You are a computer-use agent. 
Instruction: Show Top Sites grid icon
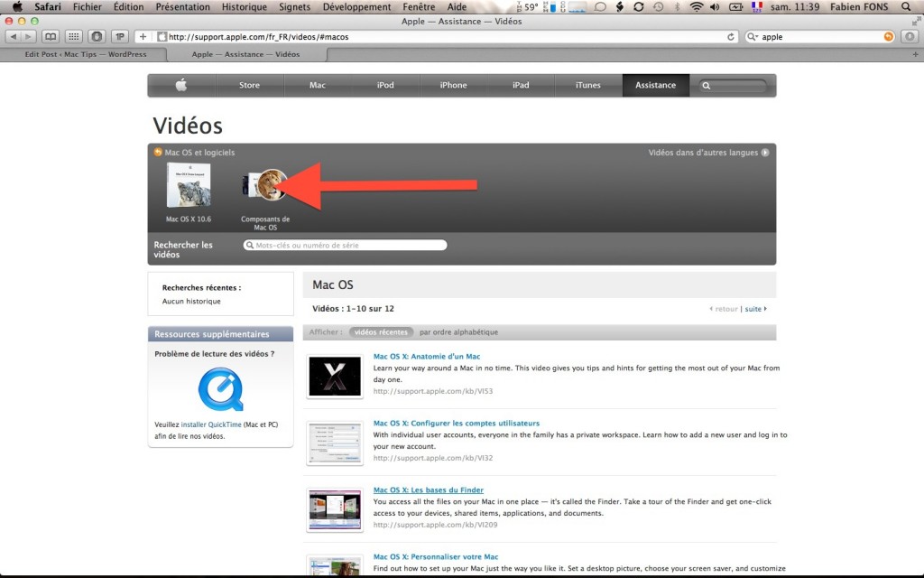pyautogui.click(x=74, y=36)
